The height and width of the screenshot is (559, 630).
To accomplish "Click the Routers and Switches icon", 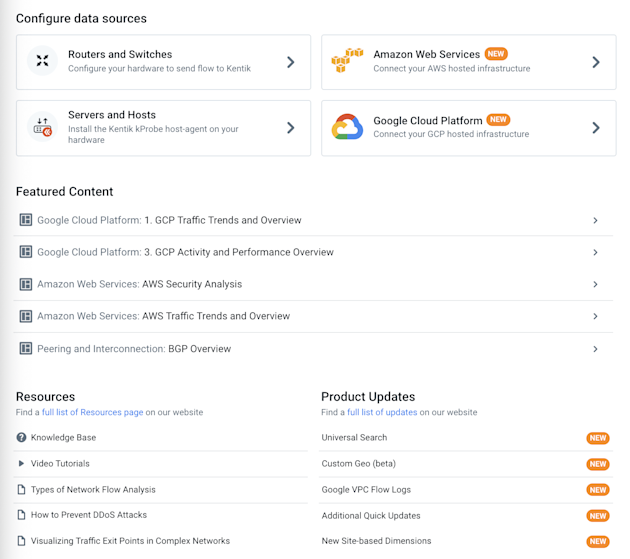I will (x=42, y=61).
